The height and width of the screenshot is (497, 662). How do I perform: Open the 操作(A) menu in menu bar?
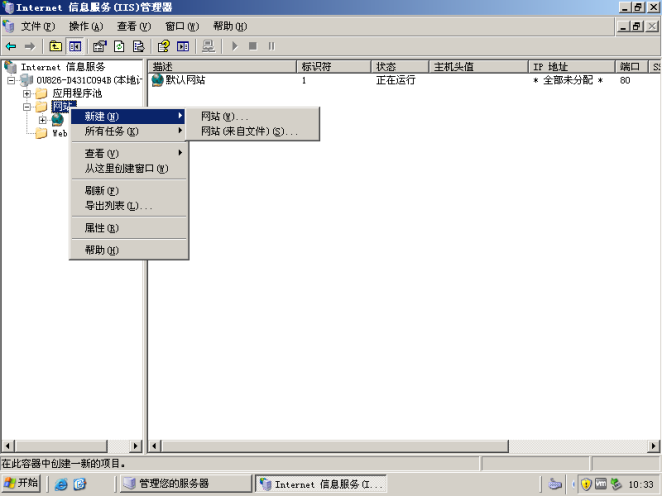(x=87, y=26)
